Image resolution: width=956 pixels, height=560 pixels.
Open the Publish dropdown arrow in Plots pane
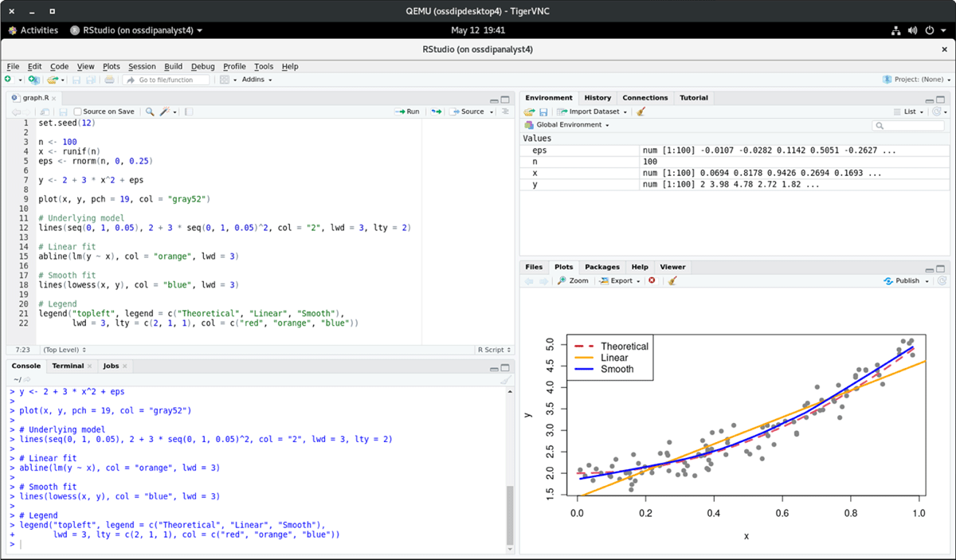(x=927, y=281)
